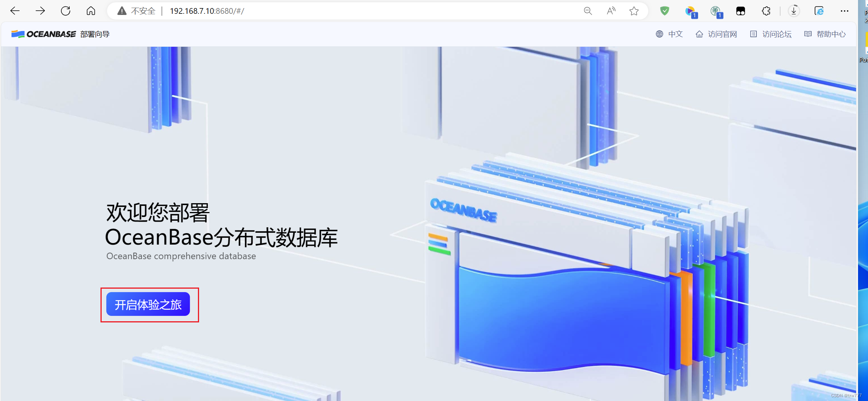Screen dimensions: 868x401
Task: Open the Internet Explorer mode icon
Action: (x=819, y=11)
